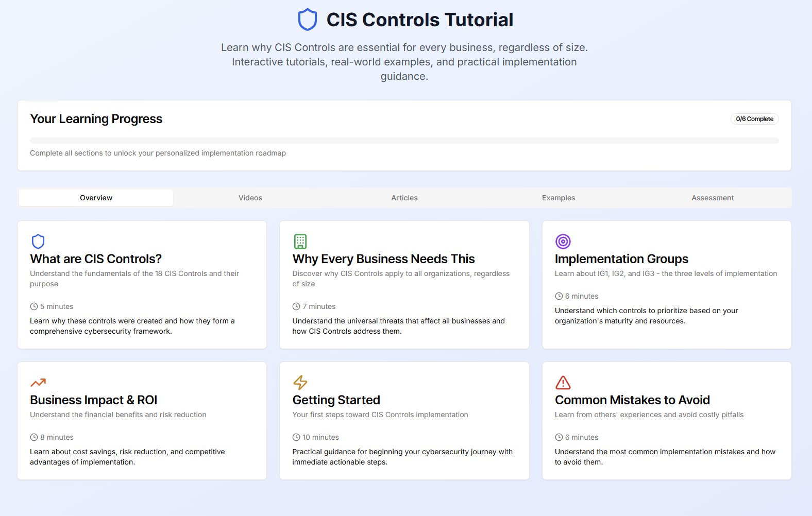Click the intro paragraph under the page title
The width and height of the screenshot is (812, 516).
tap(404, 62)
